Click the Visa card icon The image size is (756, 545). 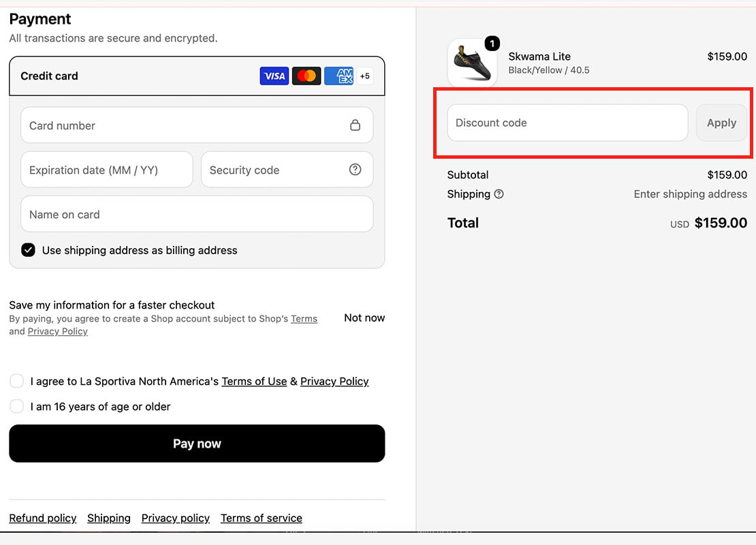pos(274,76)
